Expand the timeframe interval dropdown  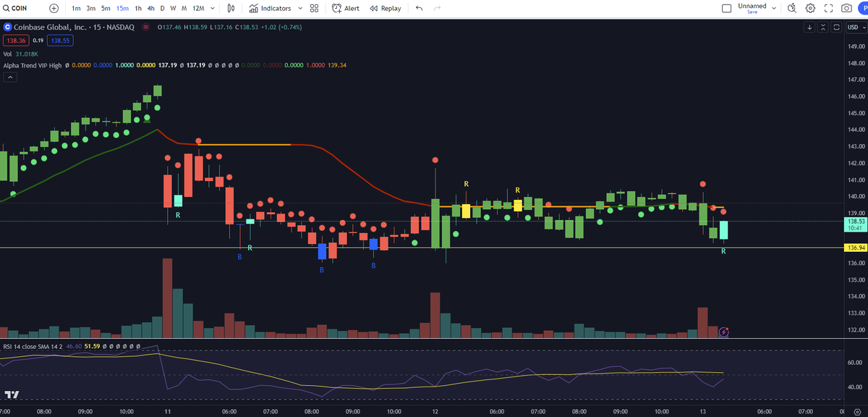(213, 8)
